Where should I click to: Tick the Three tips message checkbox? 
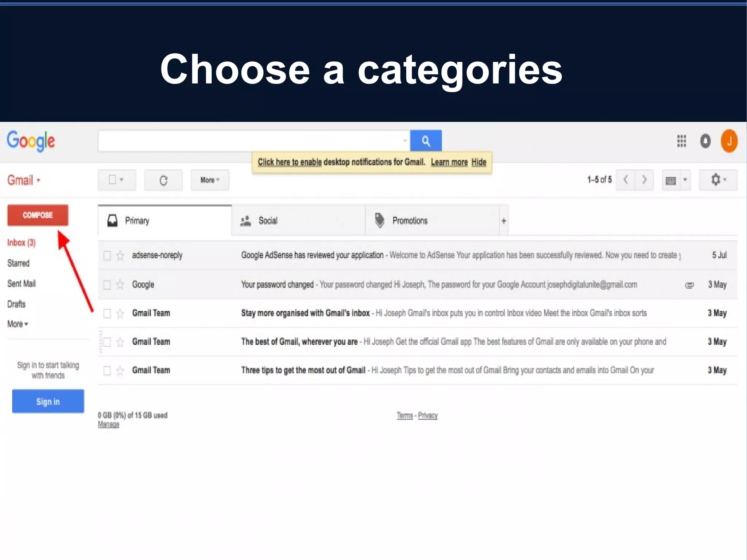pos(107,371)
